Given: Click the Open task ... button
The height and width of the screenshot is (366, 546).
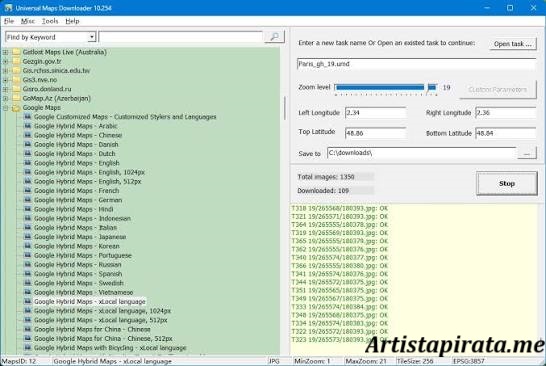Looking at the screenshot, I should pos(513,44).
